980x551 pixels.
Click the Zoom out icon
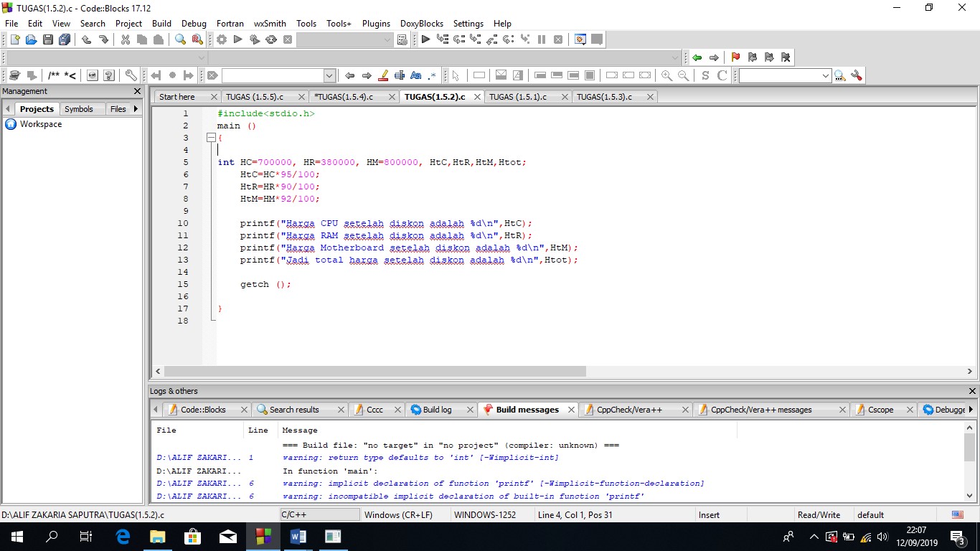(684, 75)
